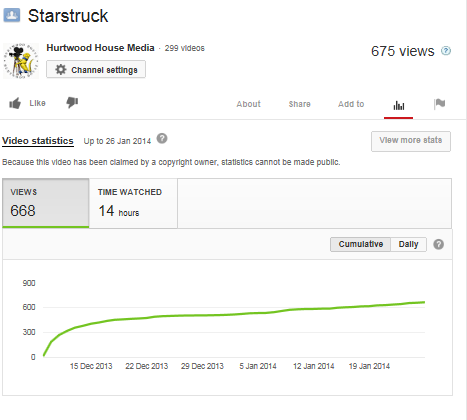Click the 299 videos link
This screenshot has width=467, height=420.
click(x=185, y=48)
